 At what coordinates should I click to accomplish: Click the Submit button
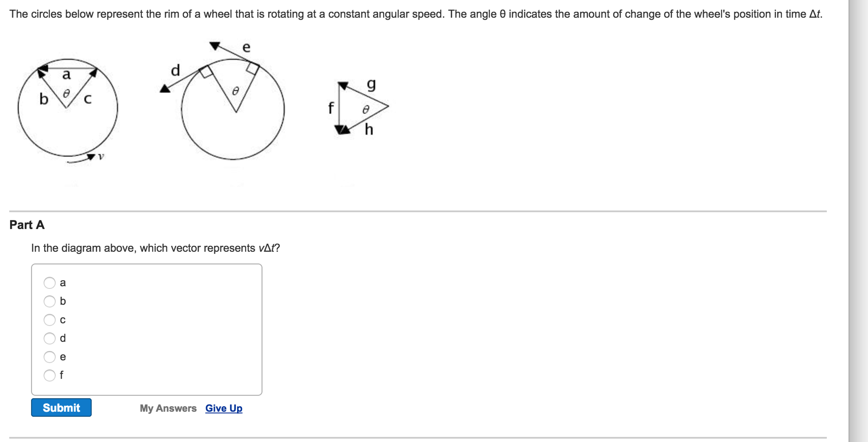click(61, 408)
